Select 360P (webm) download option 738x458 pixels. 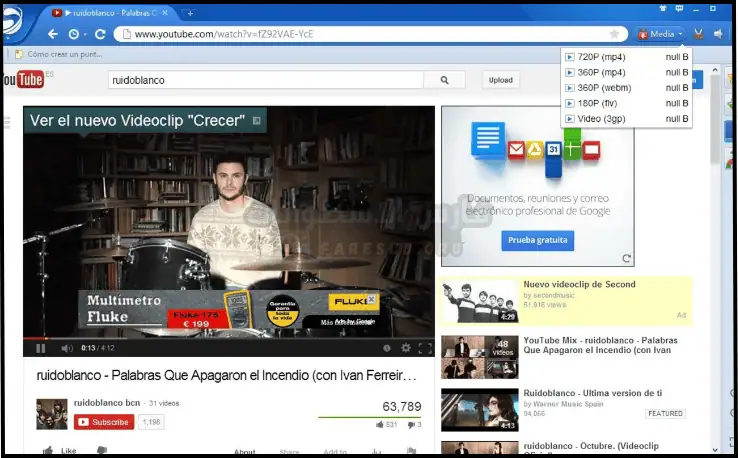click(x=604, y=88)
